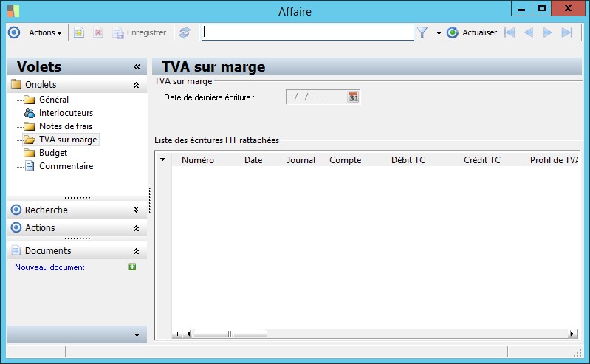Collapse the Actions section in Volets
This screenshot has height=364, width=590.
point(136,228)
